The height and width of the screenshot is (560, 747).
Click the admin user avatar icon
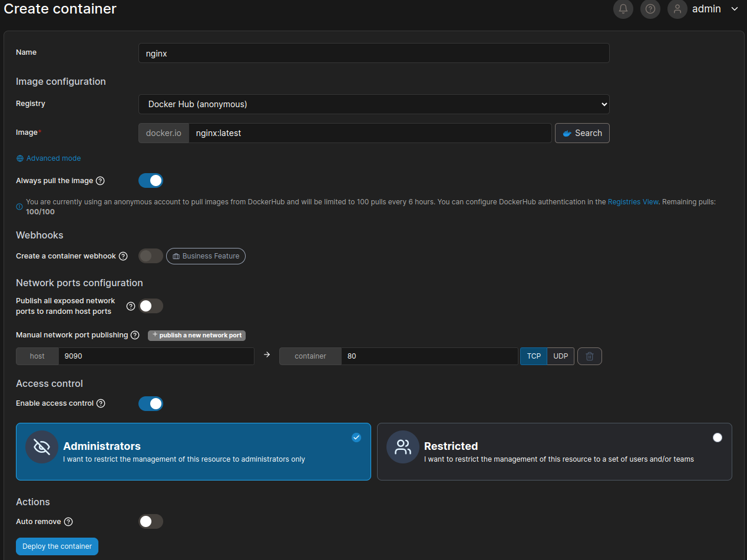pyautogui.click(x=677, y=9)
